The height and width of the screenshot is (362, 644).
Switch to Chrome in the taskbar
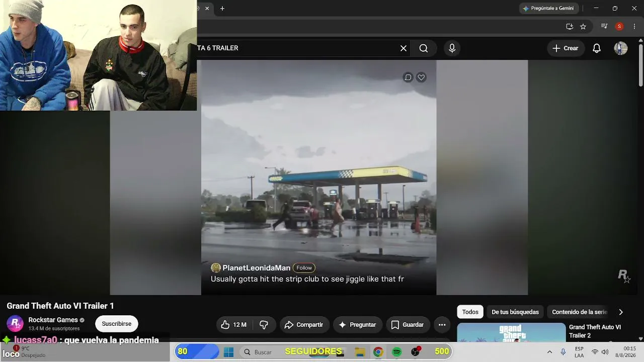378,352
